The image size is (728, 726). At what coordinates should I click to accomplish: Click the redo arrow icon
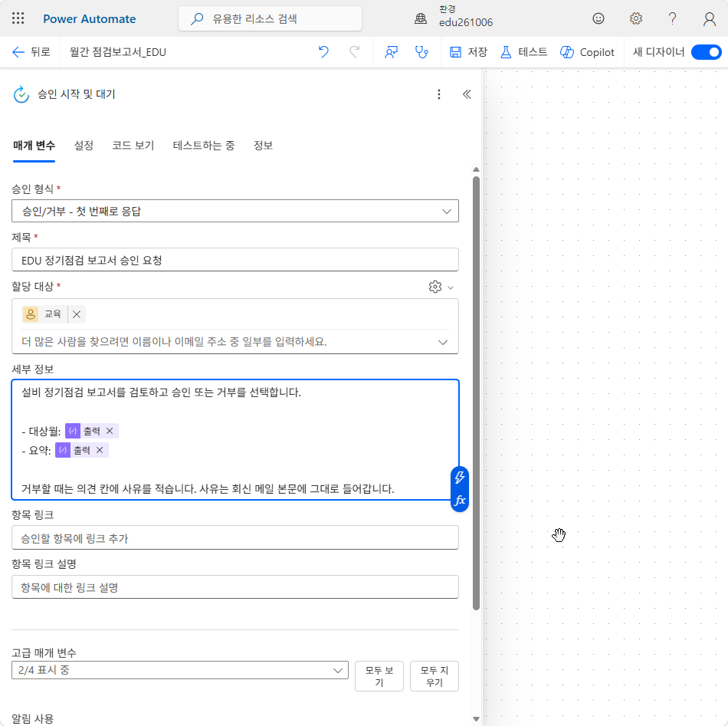click(x=355, y=51)
